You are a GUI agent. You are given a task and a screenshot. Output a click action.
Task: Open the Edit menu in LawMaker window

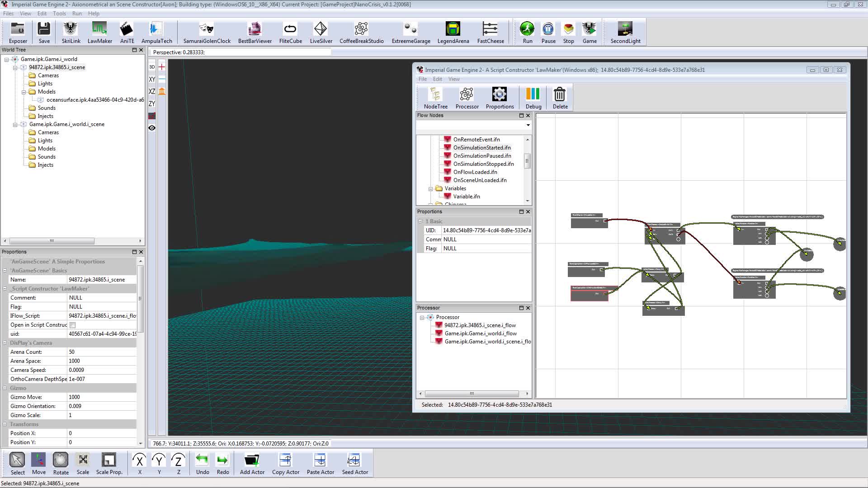pos(437,79)
